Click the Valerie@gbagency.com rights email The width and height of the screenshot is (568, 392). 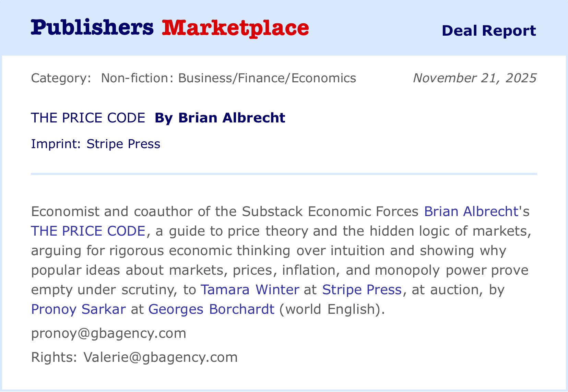click(x=161, y=357)
